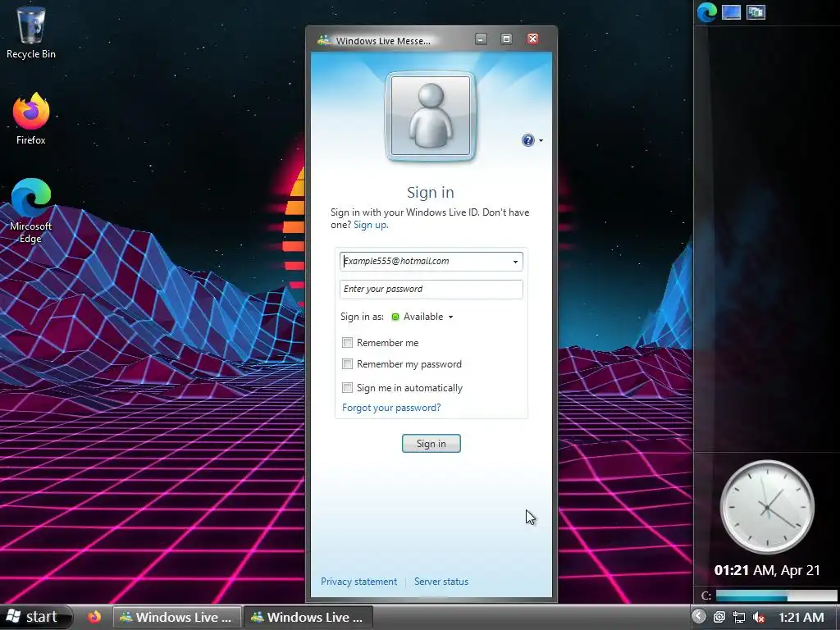This screenshot has width=840, height=630.
Task: Click the analog clock gadget
Action: point(767,507)
